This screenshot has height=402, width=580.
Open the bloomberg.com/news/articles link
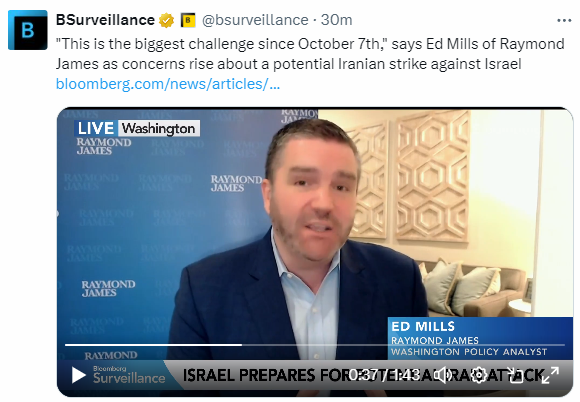[168, 84]
